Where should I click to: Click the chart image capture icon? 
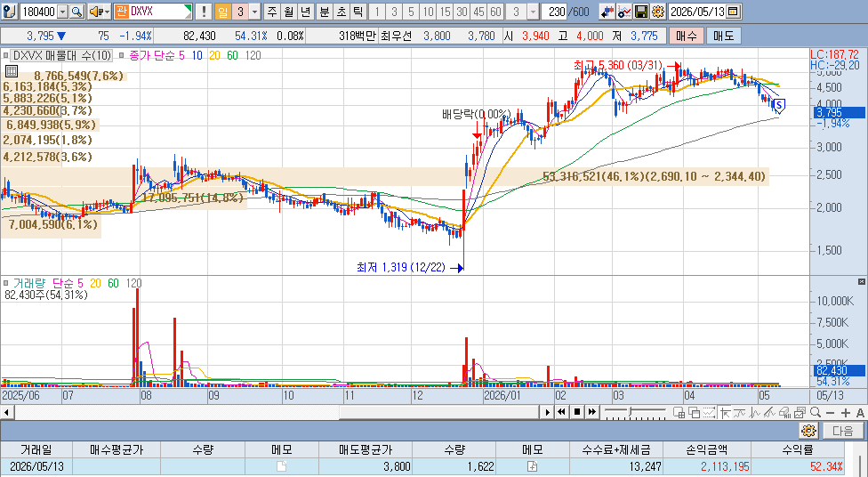pyautogui.click(x=800, y=412)
